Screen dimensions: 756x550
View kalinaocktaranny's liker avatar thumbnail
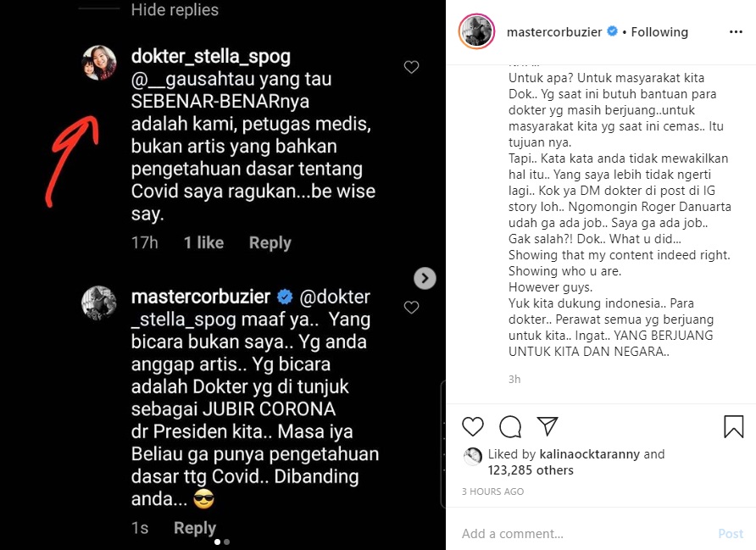[x=474, y=456]
